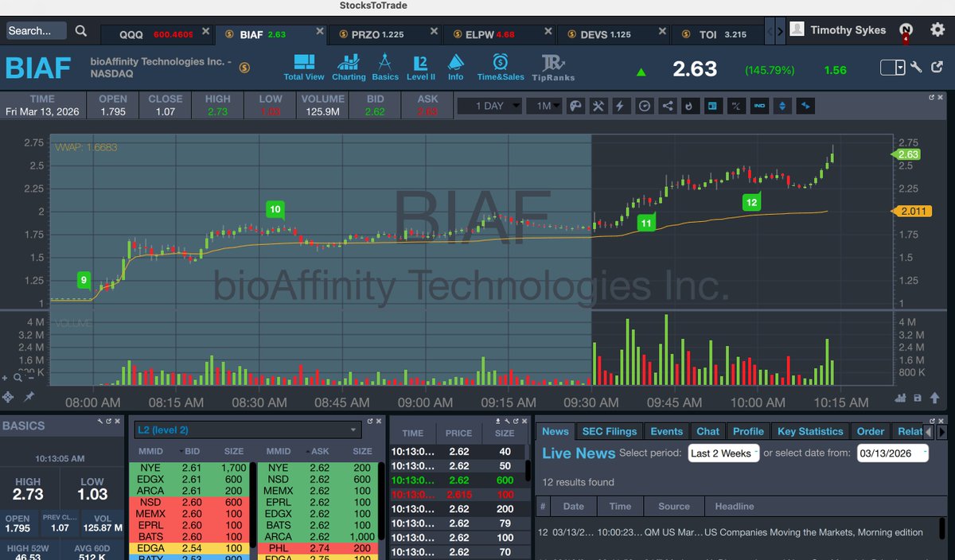Open the Total View module
This screenshot has width=955, height=560.
coord(304,68)
